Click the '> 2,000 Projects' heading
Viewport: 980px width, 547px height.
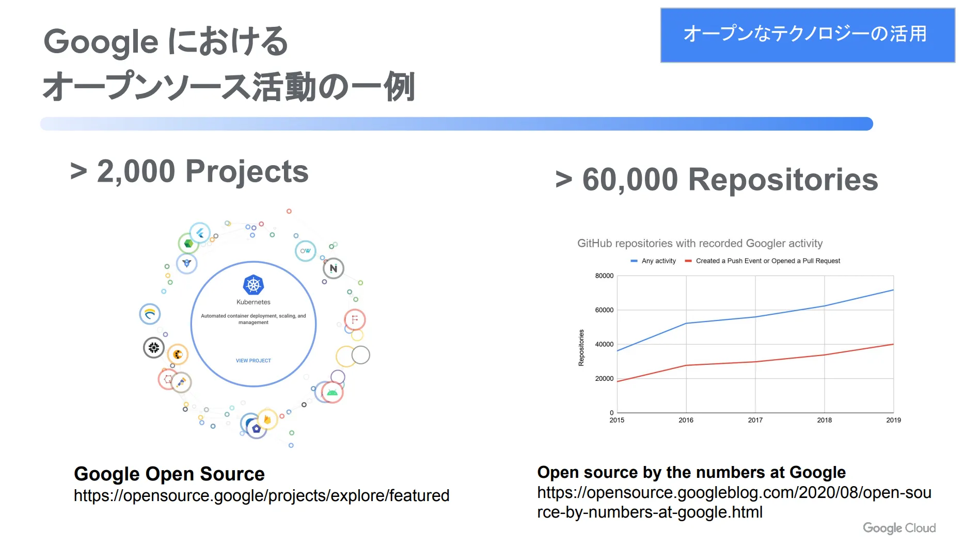(x=189, y=171)
